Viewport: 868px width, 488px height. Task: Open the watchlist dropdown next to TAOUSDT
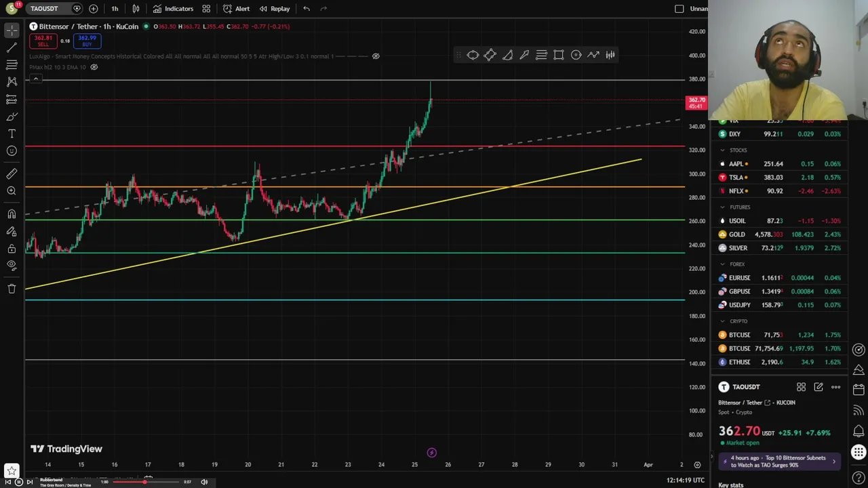[77, 9]
